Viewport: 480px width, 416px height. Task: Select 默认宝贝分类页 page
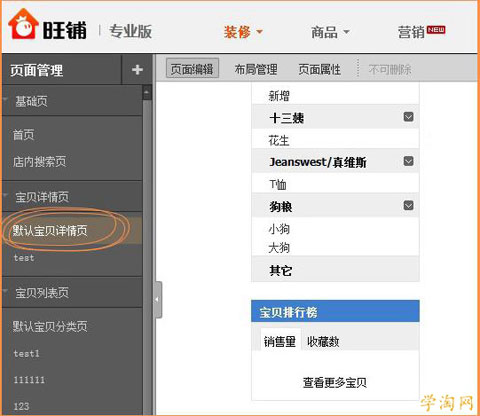coord(50,326)
